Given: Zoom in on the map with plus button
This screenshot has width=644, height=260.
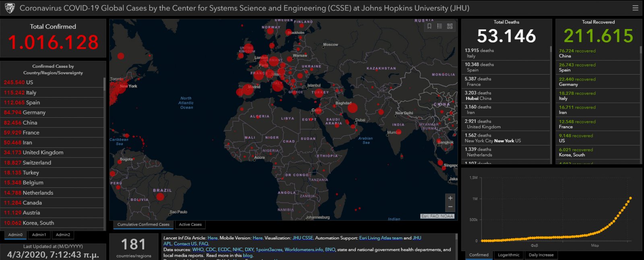Looking at the screenshot, I should tap(450, 198).
